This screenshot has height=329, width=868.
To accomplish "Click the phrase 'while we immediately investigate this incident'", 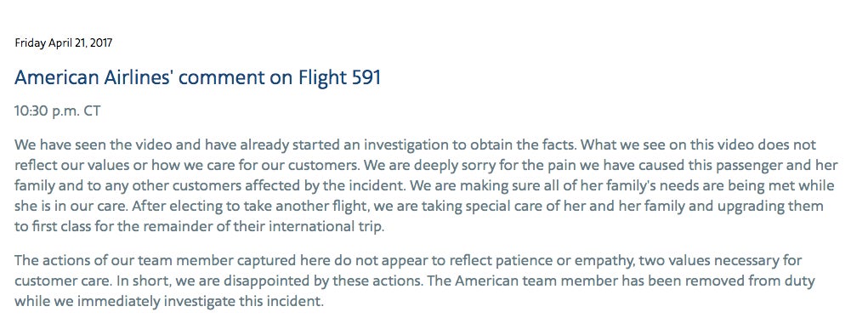I will tap(169, 302).
